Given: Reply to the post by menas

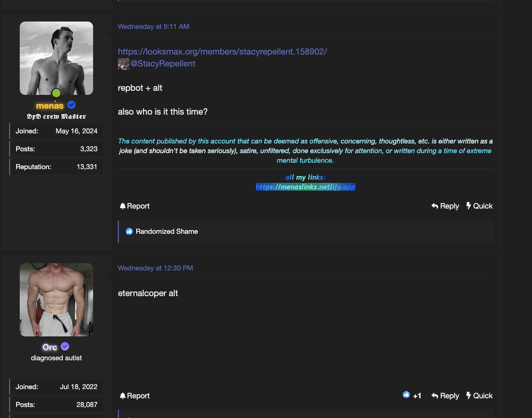Looking at the screenshot, I should [445, 206].
